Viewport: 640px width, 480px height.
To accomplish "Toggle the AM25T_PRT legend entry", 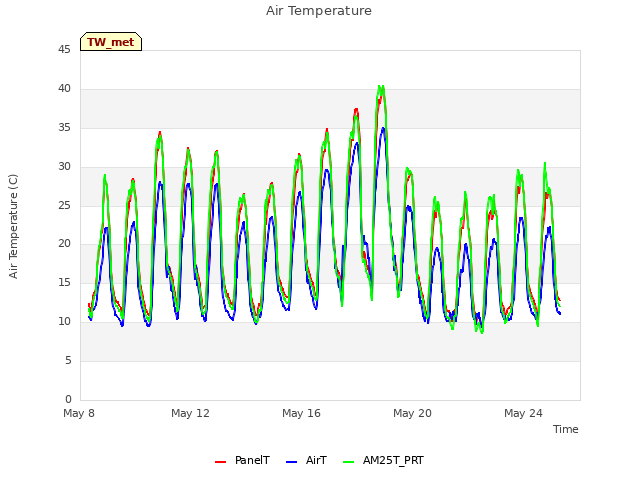I will [383, 460].
